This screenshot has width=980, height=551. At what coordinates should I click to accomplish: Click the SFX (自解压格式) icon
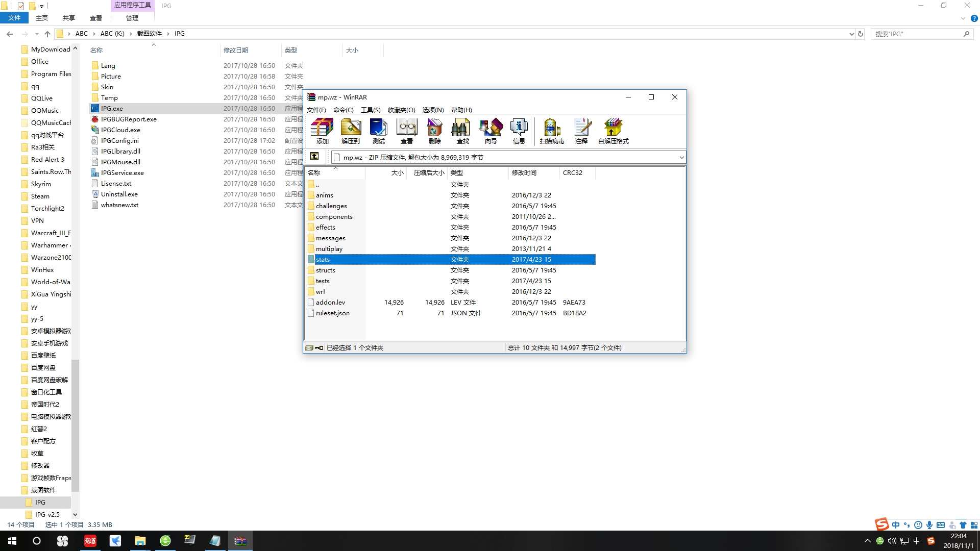(613, 131)
